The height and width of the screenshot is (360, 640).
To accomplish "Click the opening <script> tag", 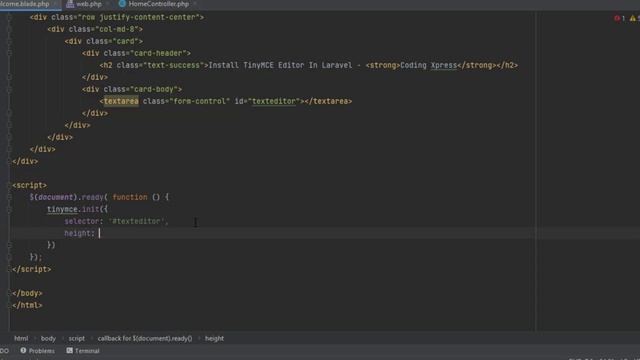I will tap(29, 185).
